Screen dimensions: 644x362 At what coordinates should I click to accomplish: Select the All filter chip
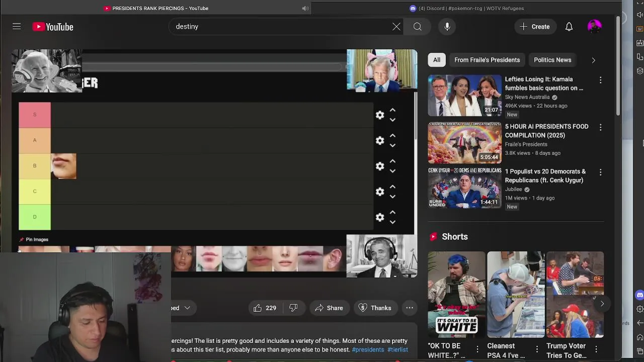[x=437, y=60]
